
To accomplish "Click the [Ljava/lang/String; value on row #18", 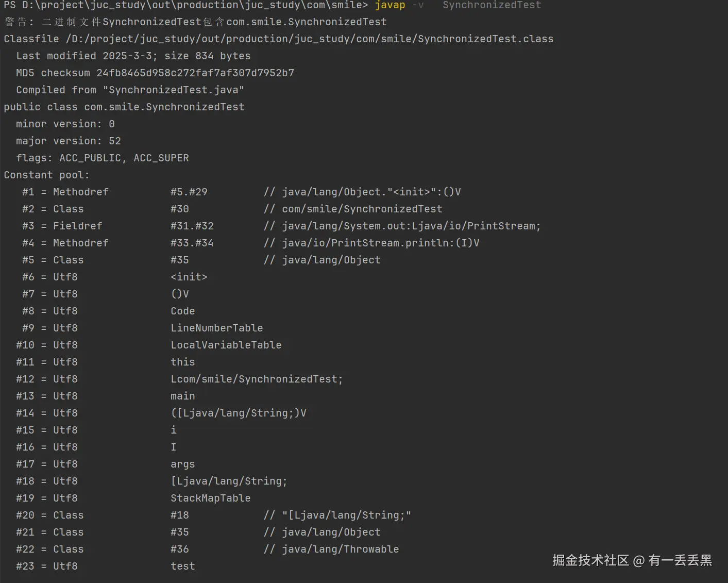I will (x=229, y=481).
